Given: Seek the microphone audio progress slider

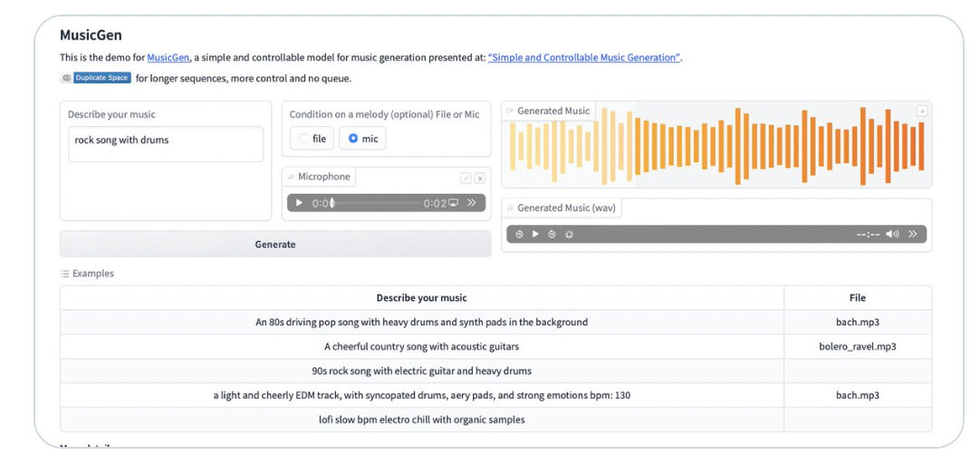Looking at the screenshot, I should point(377,203).
